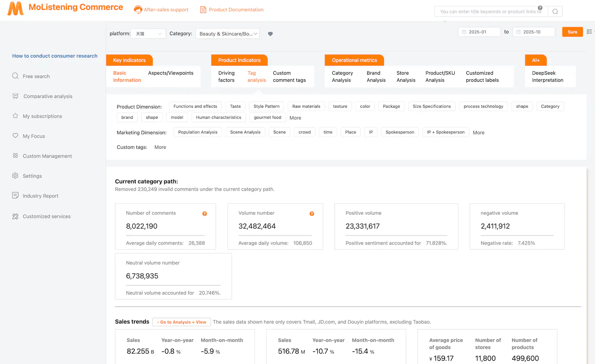Toggle the favorite heart next to Category filter
This screenshot has height=364, width=595.
click(270, 34)
